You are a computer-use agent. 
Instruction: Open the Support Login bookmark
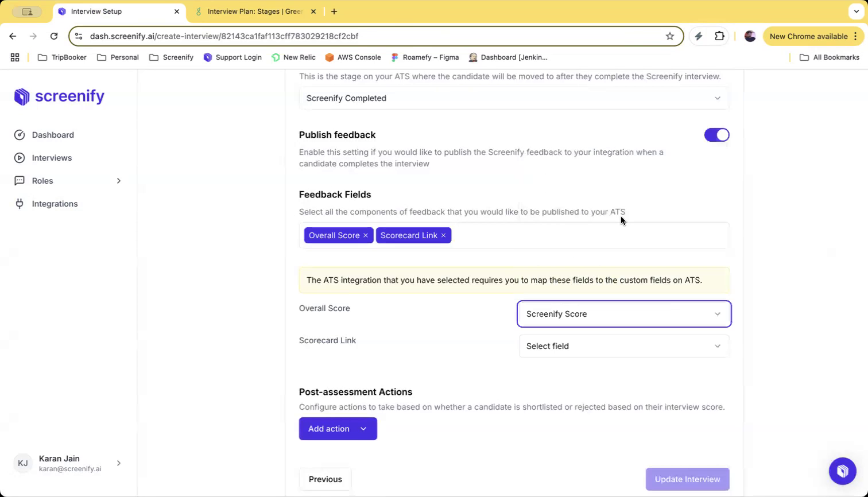click(x=232, y=57)
